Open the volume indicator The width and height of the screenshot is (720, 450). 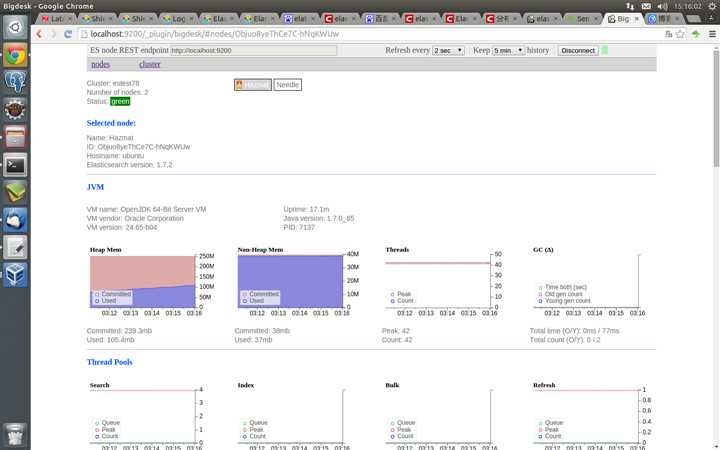click(662, 6)
